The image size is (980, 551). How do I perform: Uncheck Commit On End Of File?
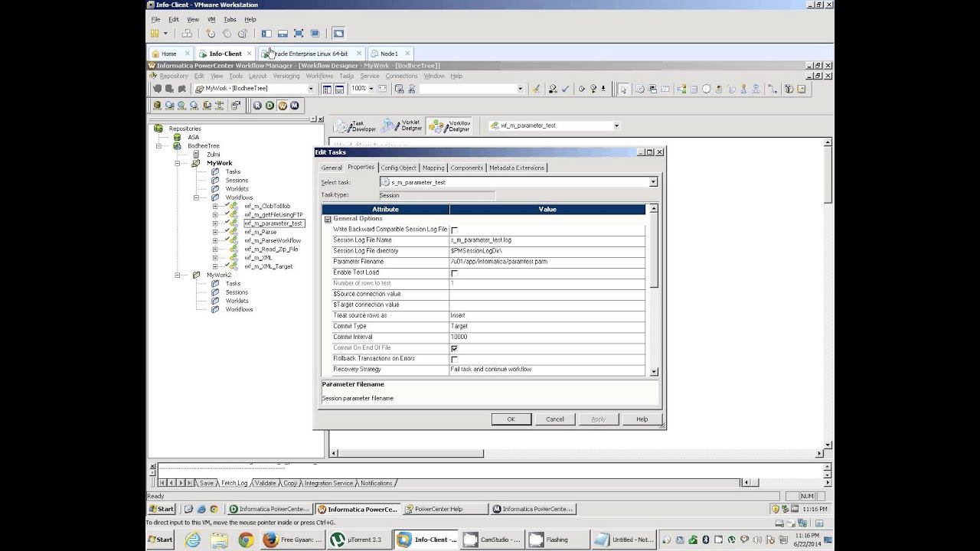tap(454, 348)
